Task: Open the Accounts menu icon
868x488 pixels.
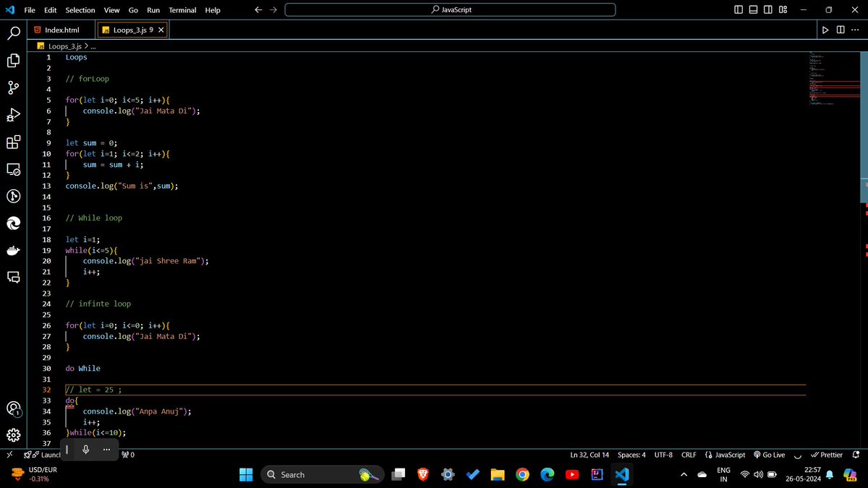Action: (13, 408)
